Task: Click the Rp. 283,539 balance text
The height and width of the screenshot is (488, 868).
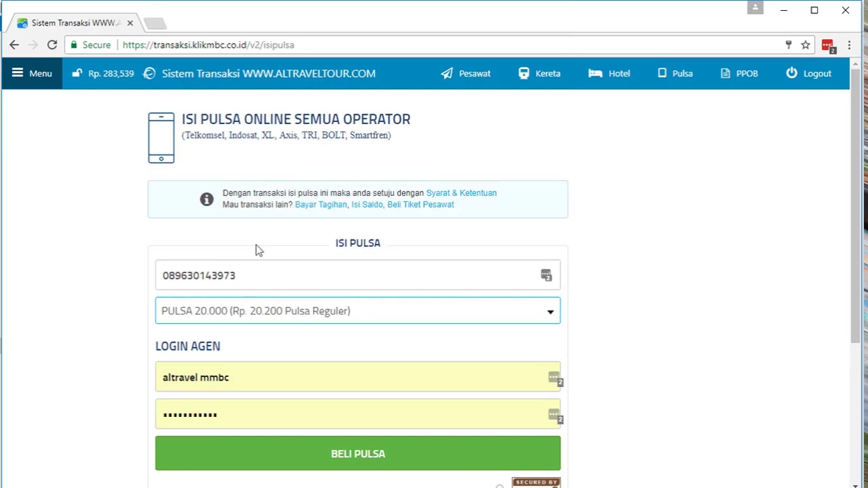Action: point(111,73)
